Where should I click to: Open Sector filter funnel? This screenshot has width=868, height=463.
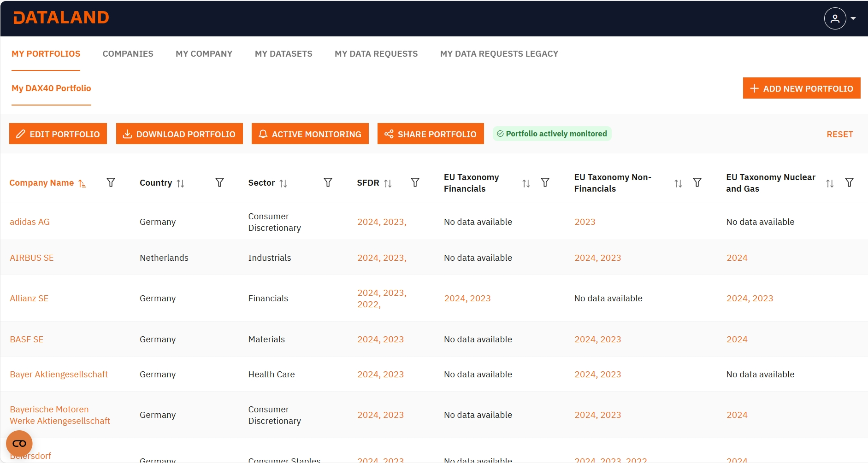click(x=328, y=182)
